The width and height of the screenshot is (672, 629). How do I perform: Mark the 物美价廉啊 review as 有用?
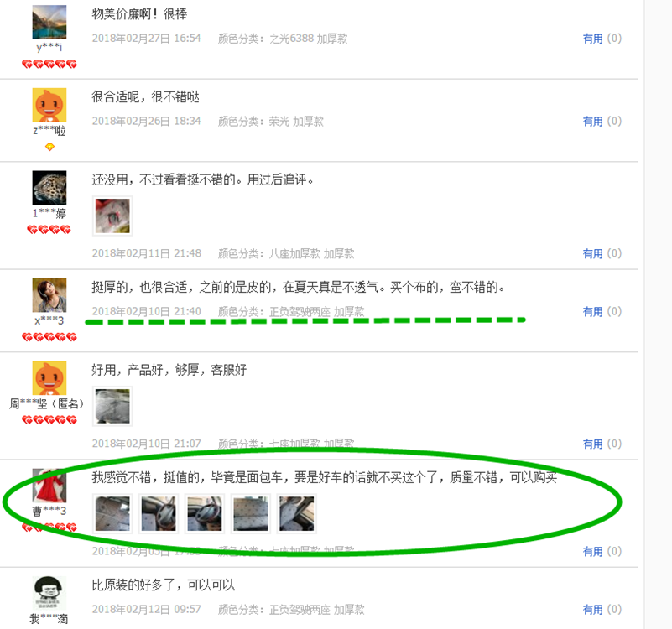592,39
